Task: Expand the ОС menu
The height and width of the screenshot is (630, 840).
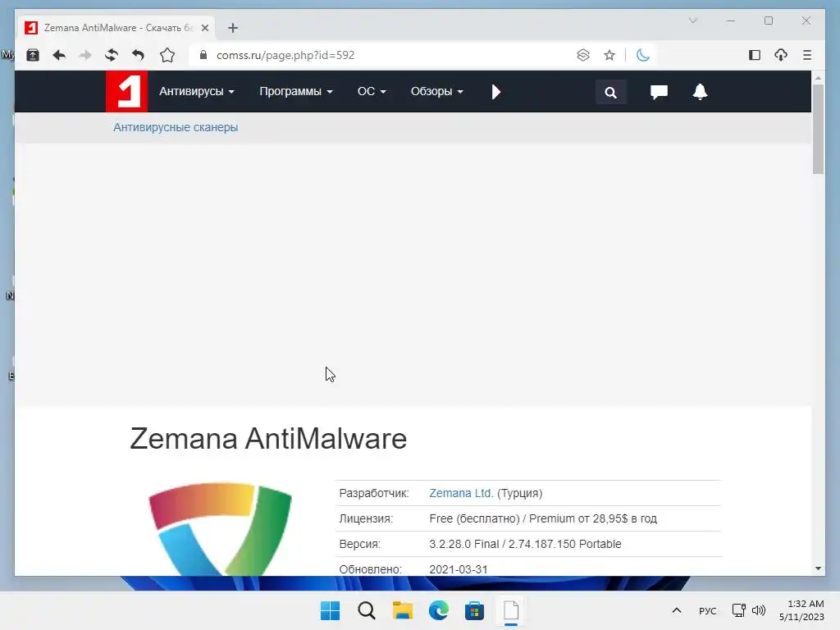Action: coord(372,92)
